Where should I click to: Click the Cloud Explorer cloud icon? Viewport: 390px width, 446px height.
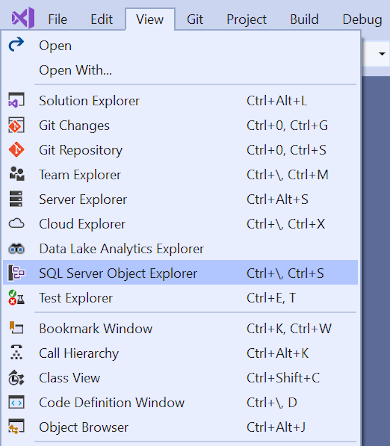tap(16, 224)
